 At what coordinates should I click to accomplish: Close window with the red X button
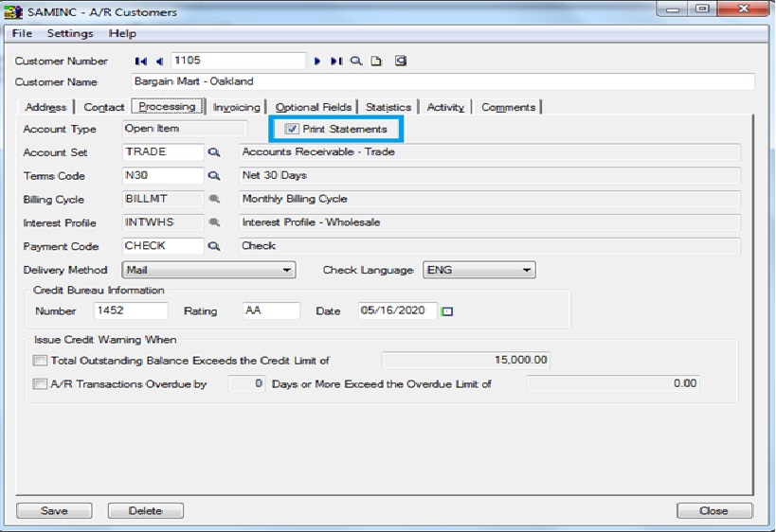click(744, 9)
